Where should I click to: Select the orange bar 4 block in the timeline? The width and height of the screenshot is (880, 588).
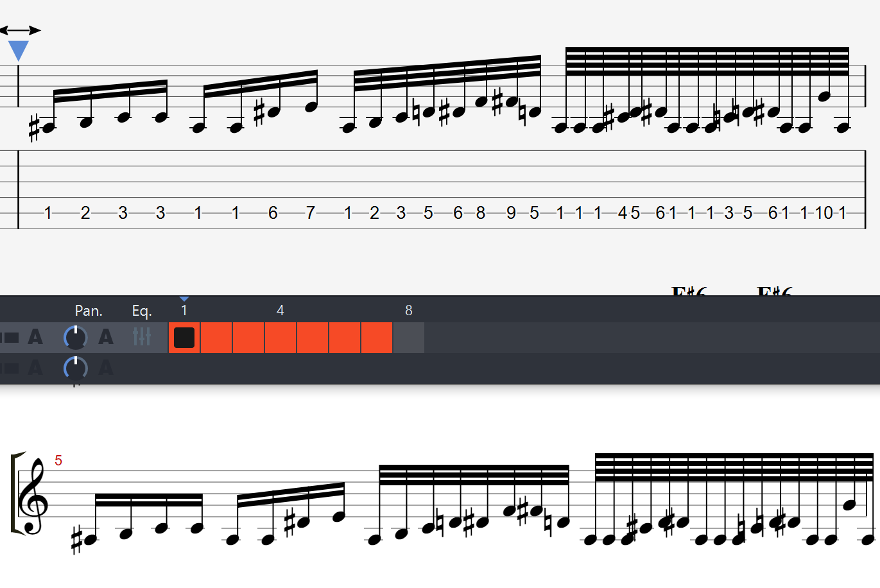coord(280,338)
